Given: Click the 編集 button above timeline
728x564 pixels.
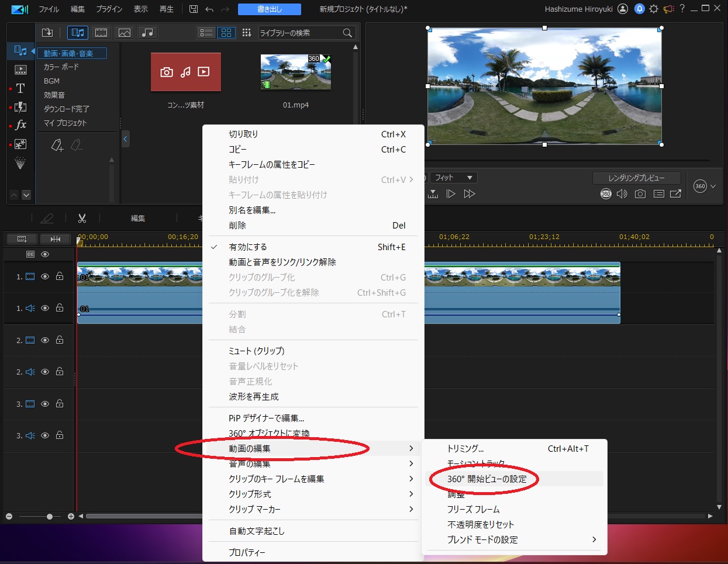Looking at the screenshot, I should [138, 218].
